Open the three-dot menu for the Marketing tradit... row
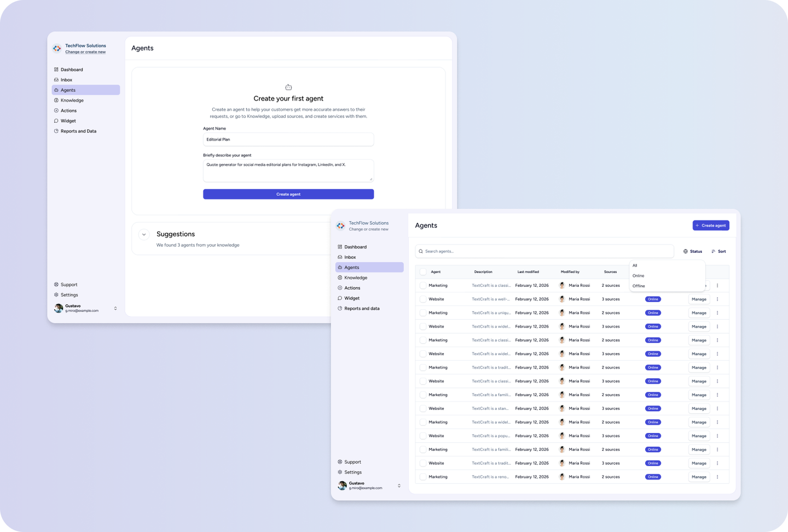Image resolution: width=788 pixels, height=532 pixels. pyautogui.click(x=717, y=368)
